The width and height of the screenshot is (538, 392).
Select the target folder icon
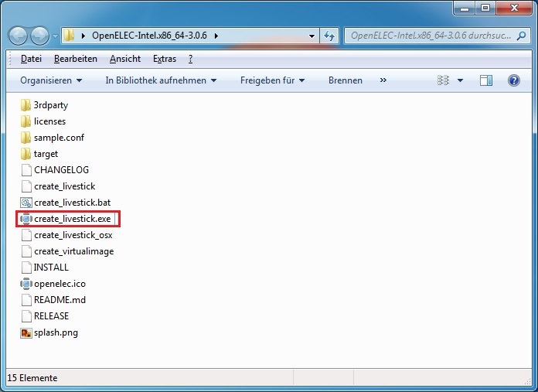pyautogui.click(x=26, y=154)
